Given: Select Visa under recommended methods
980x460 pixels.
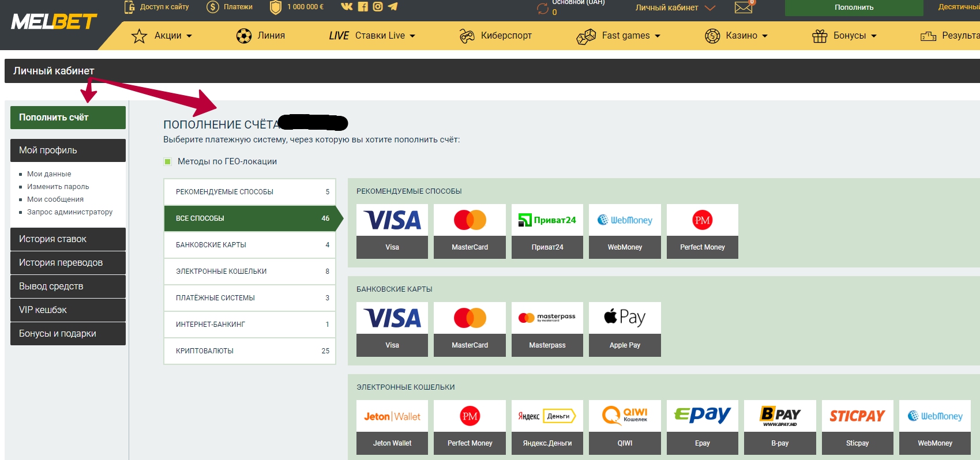Looking at the screenshot, I should pos(392,231).
